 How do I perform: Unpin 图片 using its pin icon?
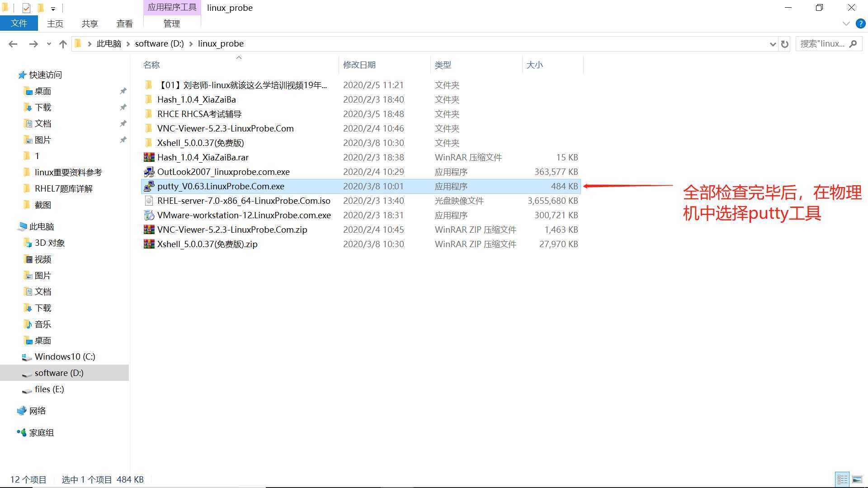123,140
